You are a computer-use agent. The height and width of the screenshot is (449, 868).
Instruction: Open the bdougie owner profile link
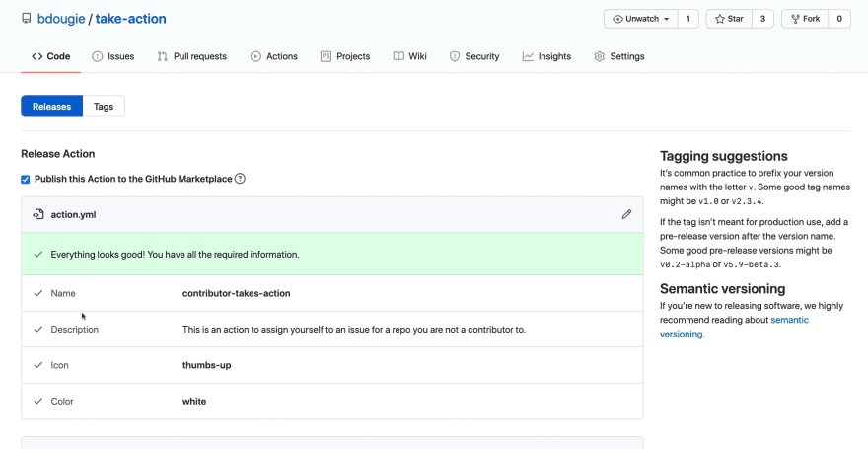pos(61,19)
